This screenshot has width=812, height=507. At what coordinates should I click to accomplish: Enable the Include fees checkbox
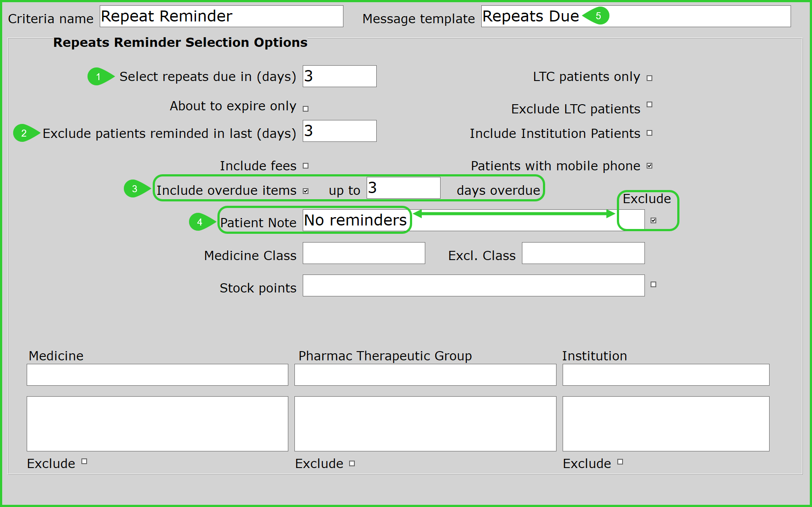tap(305, 165)
